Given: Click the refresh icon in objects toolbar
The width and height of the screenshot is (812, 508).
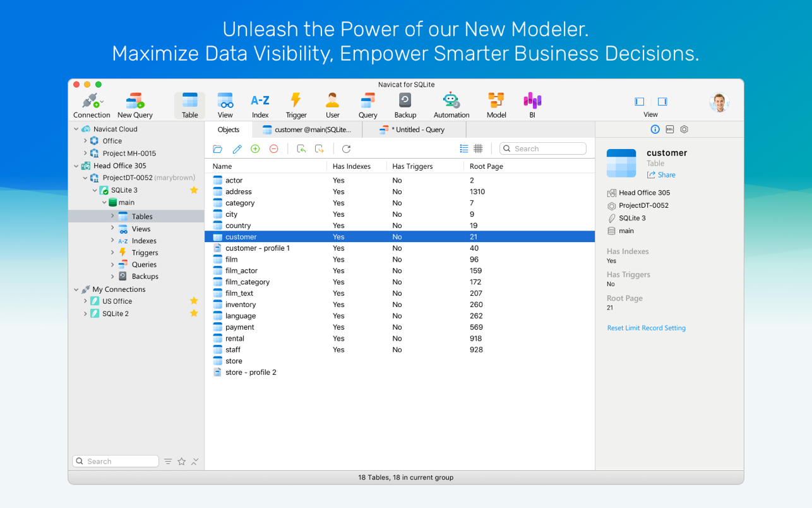Looking at the screenshot, I should (x=346, y=148).
